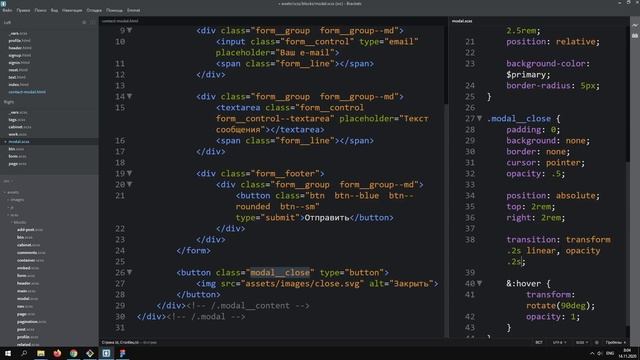Screen dimensions: 640x360
Task: Open Windows Start menu
Action: coord(8,353)
